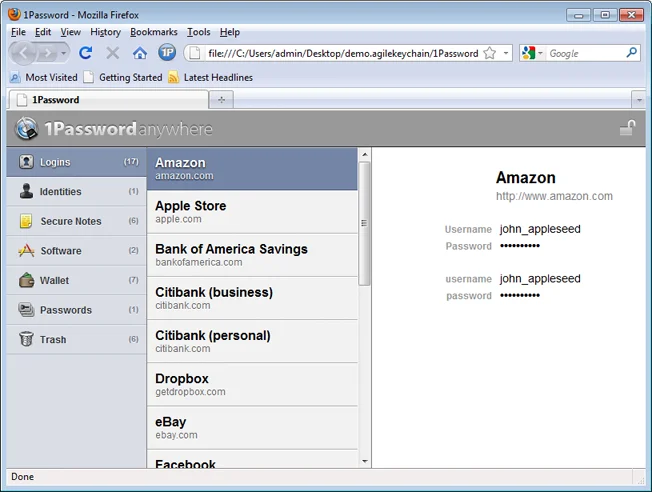Open the History menu

pyautogui.click(x=105, y=32)
